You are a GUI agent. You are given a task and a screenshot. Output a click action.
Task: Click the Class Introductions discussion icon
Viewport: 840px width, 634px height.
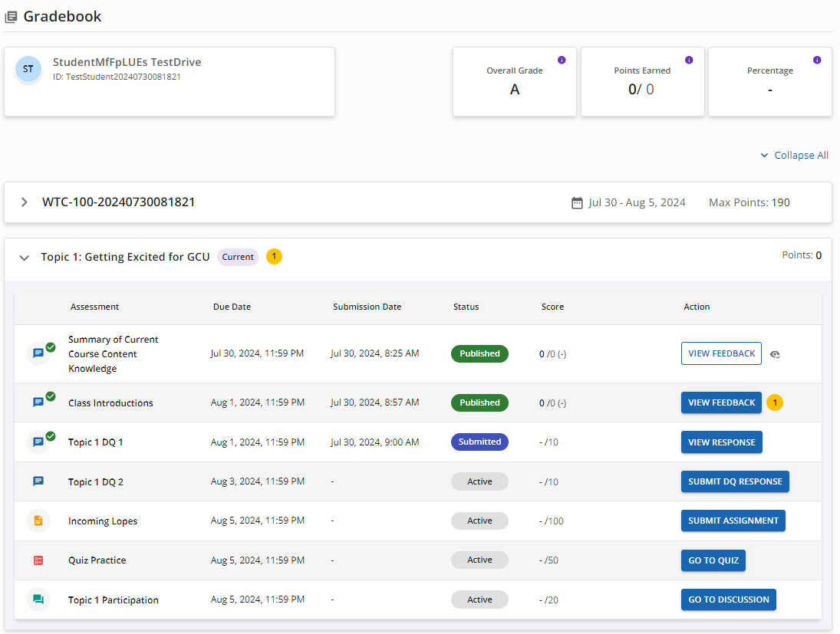[38, 402]
